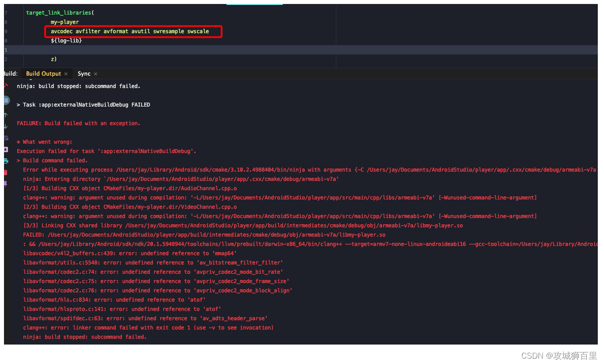Switch to the Build Output tab

coord(43,74)
